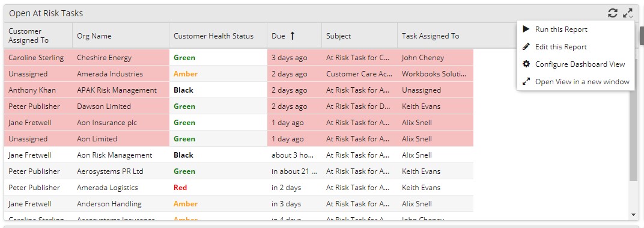Image resolution: width=644 pixels, height=228 pixels.
Task: Click the Subject column header
Action: coord(359,36)
